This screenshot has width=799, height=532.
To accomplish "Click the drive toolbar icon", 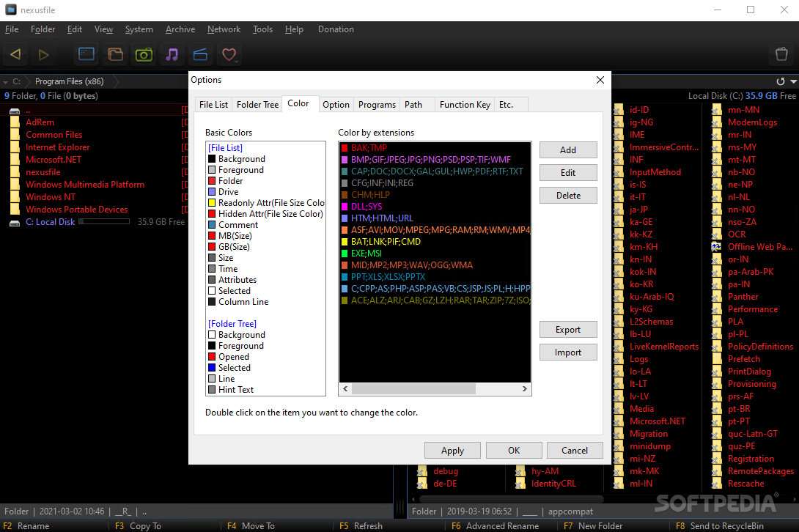I will point(200,54).
